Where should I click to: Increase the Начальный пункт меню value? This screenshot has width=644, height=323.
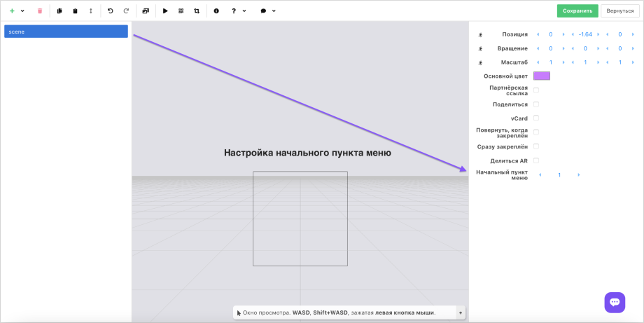(x=579, y=175)
